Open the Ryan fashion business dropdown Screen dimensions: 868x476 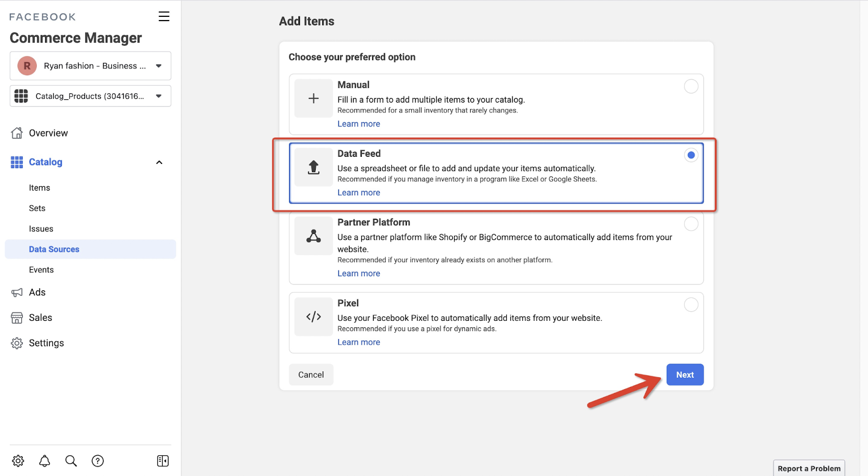[91, 66]
